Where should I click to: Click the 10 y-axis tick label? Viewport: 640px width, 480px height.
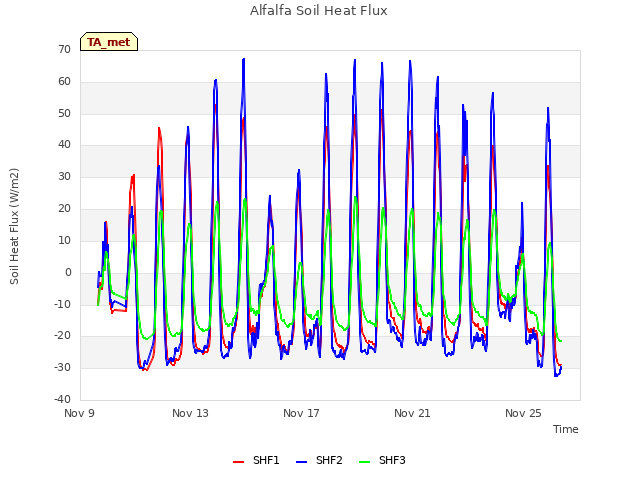tap(64, 240)
